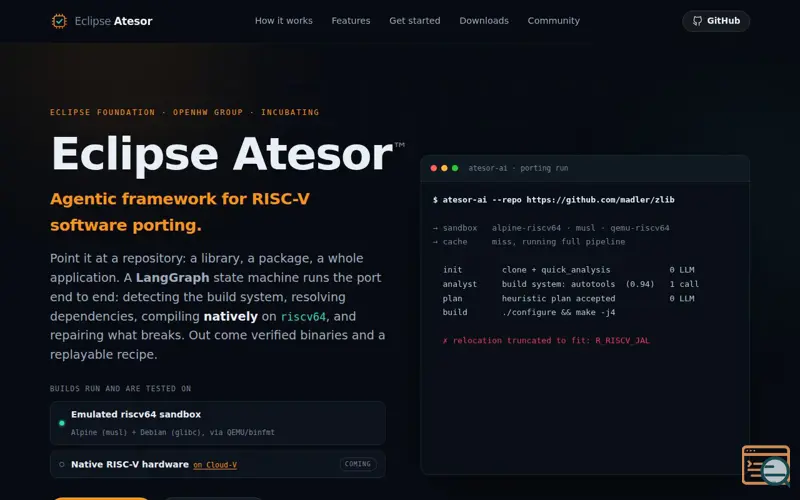Click the relocation truncated error line
This screenshot has width=800, height=500.
click(546, 340)
